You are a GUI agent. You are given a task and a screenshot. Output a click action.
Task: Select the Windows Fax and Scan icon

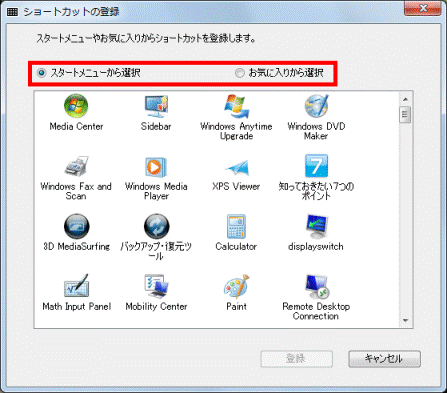76,166
